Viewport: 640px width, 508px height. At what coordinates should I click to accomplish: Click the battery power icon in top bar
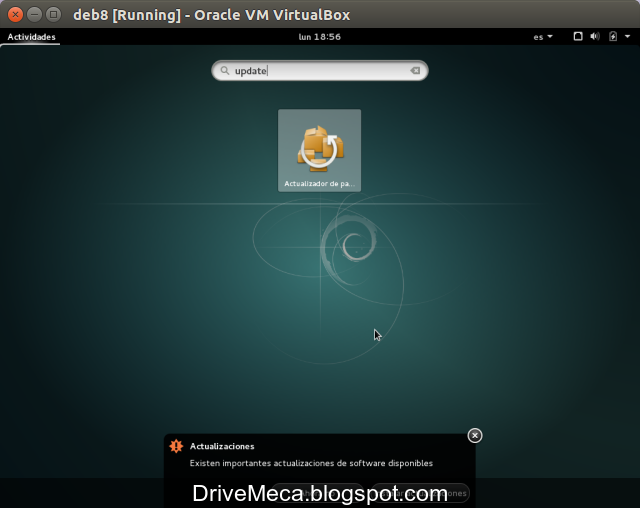[613, 36]
